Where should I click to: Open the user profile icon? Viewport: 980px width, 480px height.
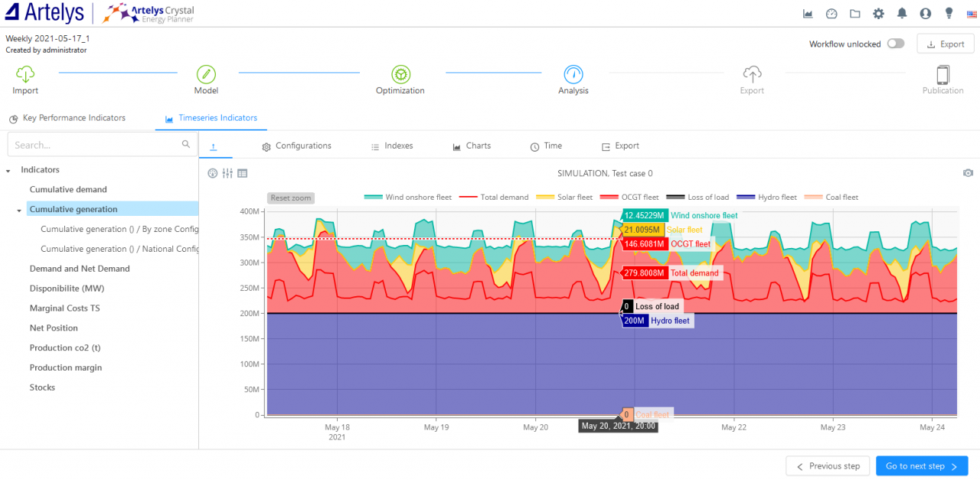coord(926,14)
